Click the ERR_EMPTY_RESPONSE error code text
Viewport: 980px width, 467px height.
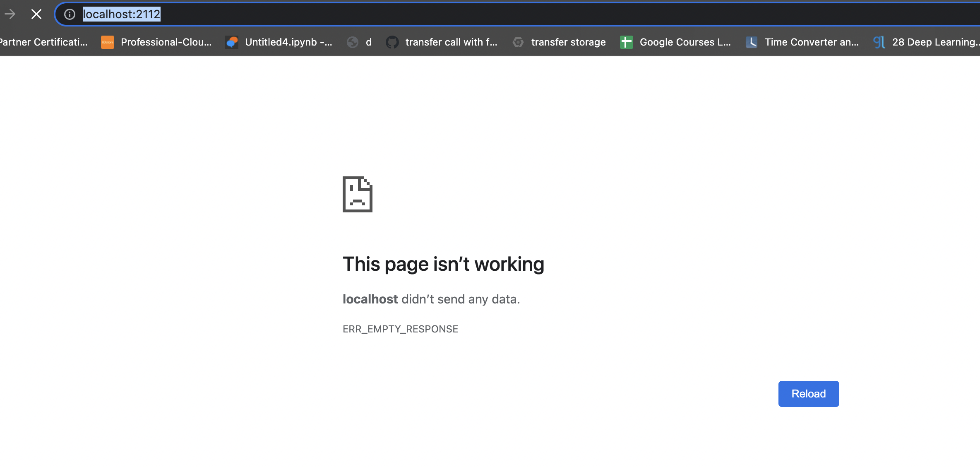point(400,328)
